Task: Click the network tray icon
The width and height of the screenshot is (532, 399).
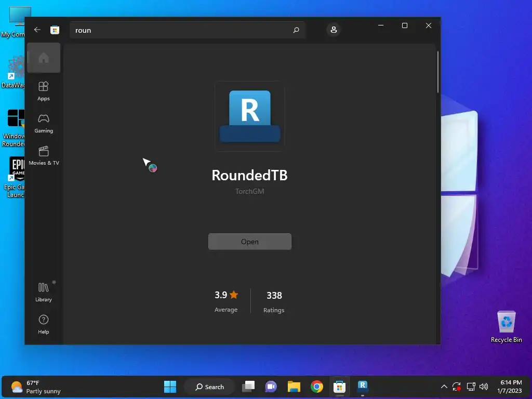Action: pos(471,387)
